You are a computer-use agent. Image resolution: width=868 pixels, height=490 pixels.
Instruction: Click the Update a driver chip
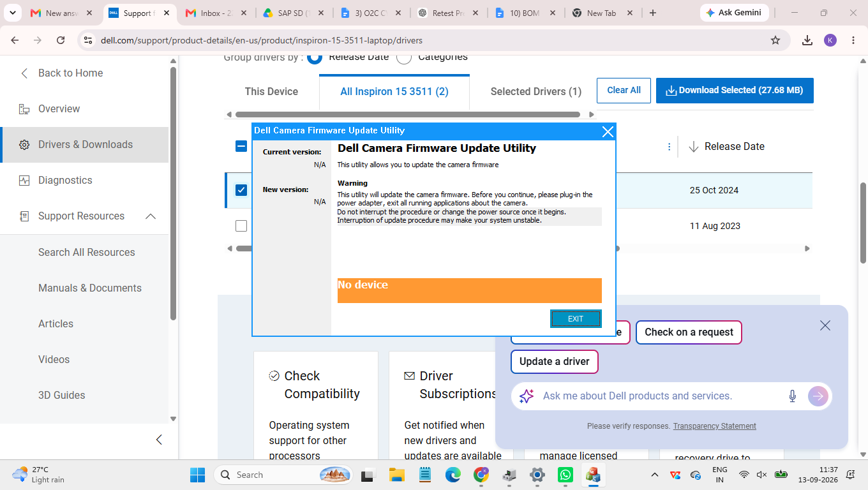tap(554, 362)
